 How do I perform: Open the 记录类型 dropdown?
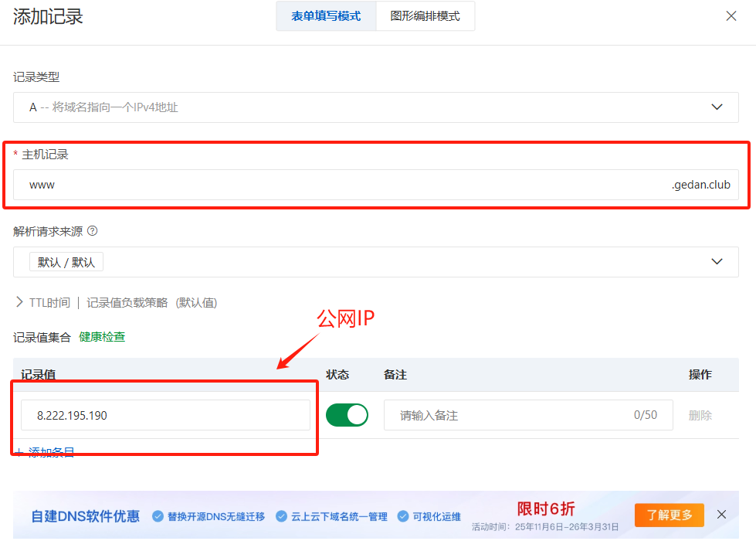(375, 107)
